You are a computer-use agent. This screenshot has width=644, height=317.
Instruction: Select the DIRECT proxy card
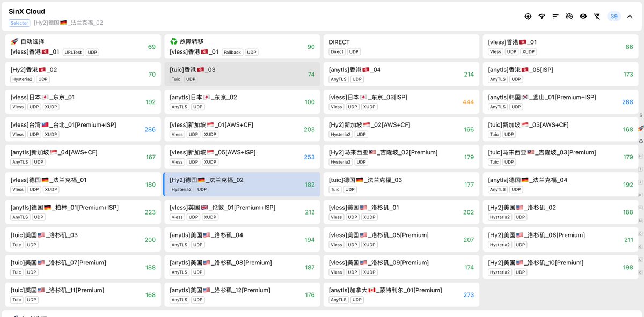(x=401, y=47)
